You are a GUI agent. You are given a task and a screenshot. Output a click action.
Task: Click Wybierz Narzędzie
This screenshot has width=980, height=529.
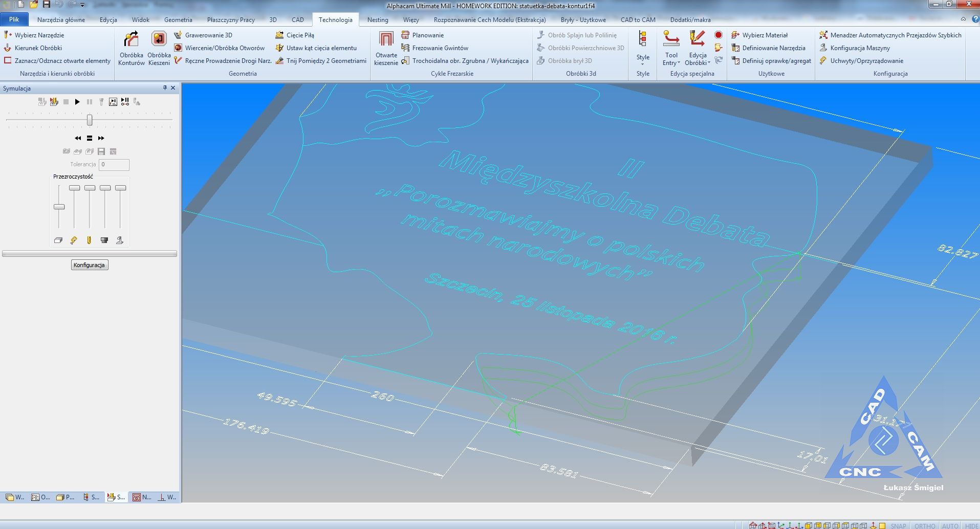coord(34,35)
